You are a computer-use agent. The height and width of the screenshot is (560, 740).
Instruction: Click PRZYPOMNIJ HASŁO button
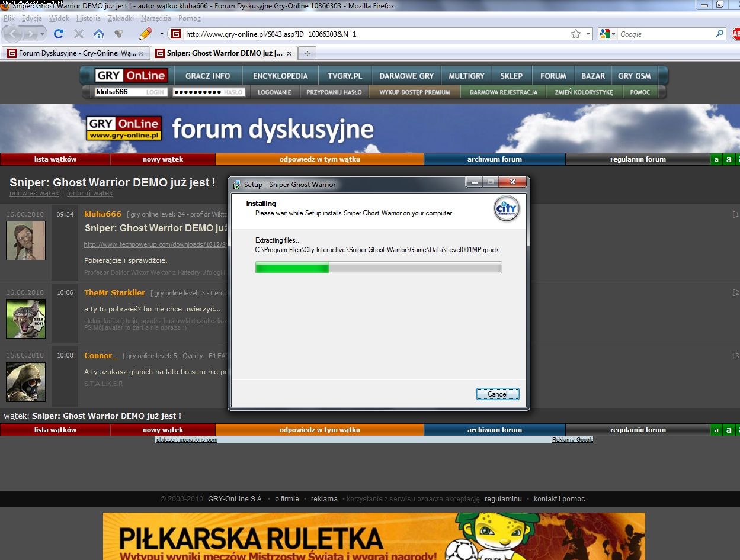(334, 92)
